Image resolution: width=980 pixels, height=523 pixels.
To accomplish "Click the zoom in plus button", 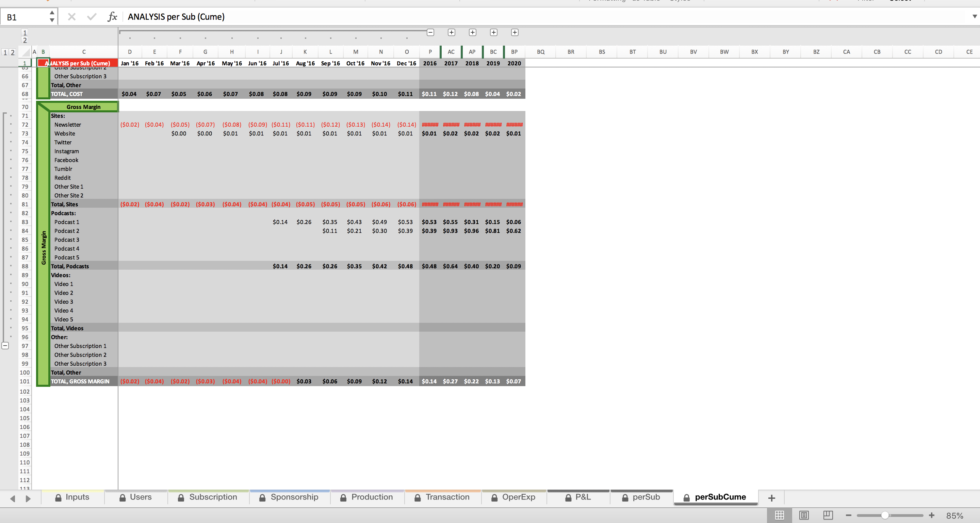I will click(x=931, y=515).
